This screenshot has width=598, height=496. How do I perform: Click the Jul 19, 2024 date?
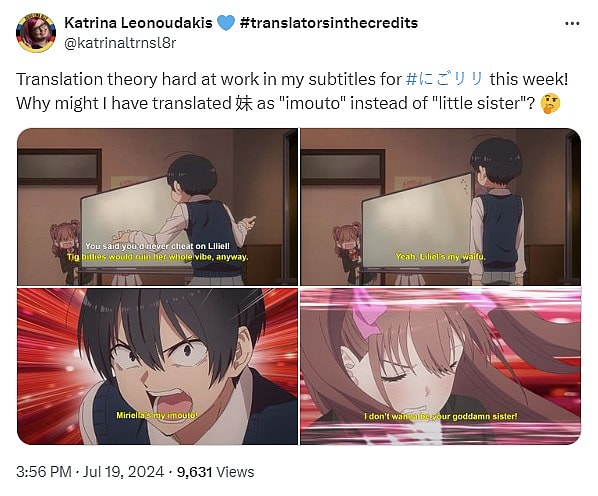click(x=123, y=472)
